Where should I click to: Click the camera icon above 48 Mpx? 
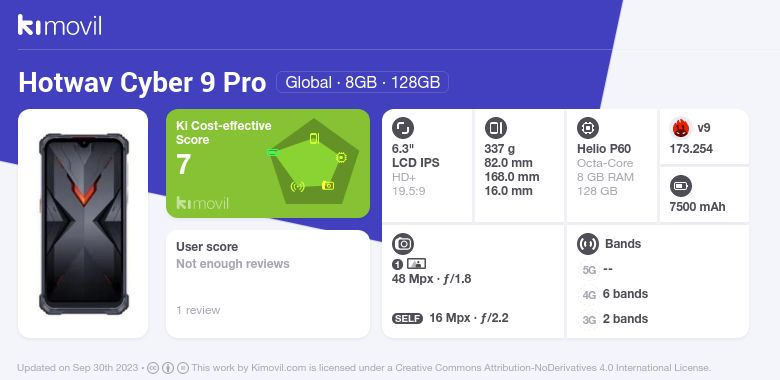(x=403, y=244)
